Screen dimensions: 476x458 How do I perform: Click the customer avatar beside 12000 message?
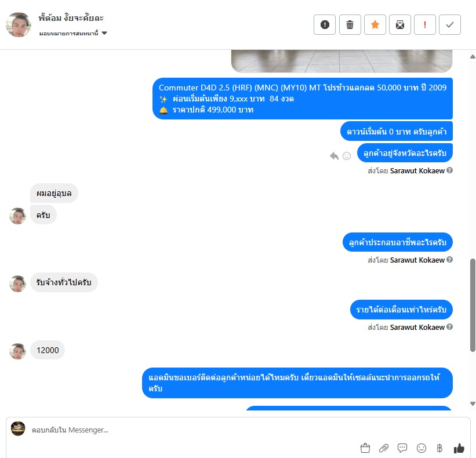click(17, 351)
